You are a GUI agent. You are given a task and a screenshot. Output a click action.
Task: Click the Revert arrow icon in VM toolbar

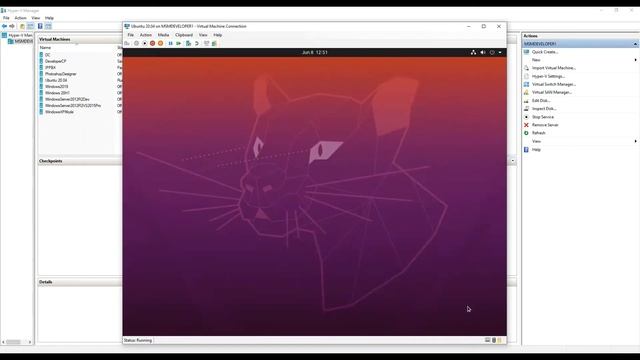tap(196, 43)
